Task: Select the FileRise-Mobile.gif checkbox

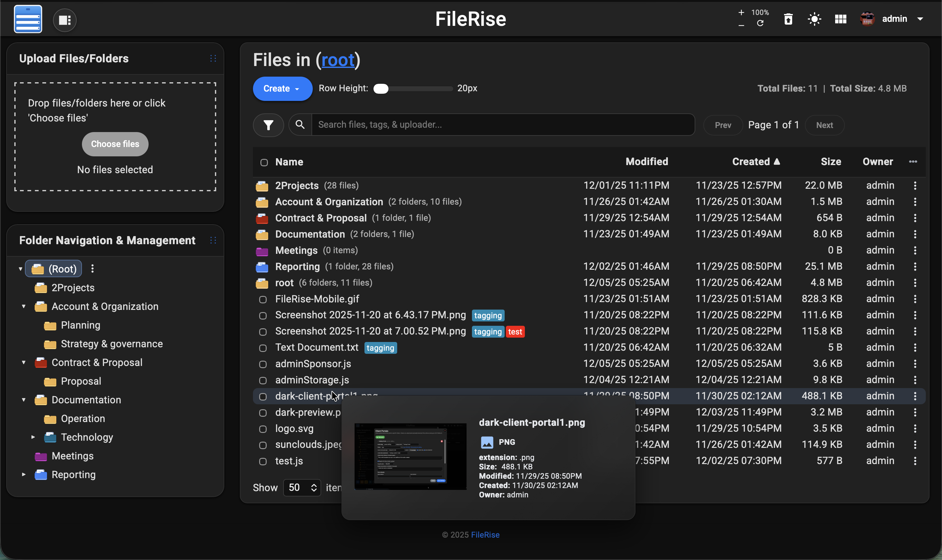Action: point(263,300)
